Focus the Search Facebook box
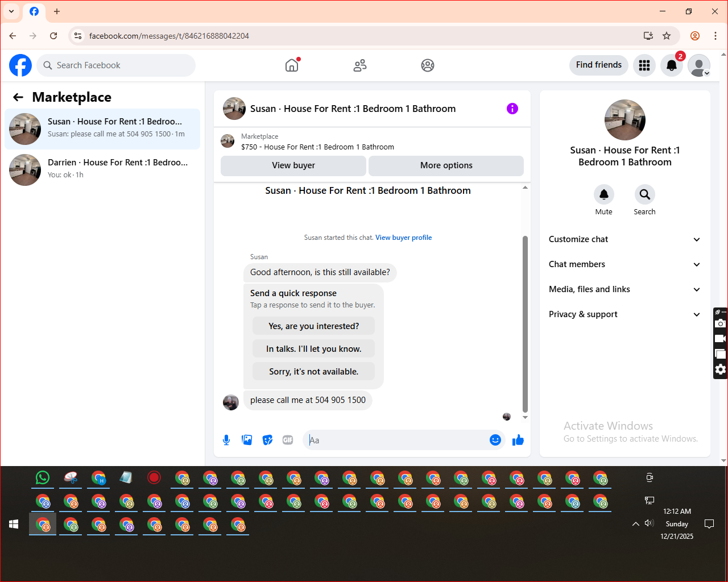 (x=116, y=65)
